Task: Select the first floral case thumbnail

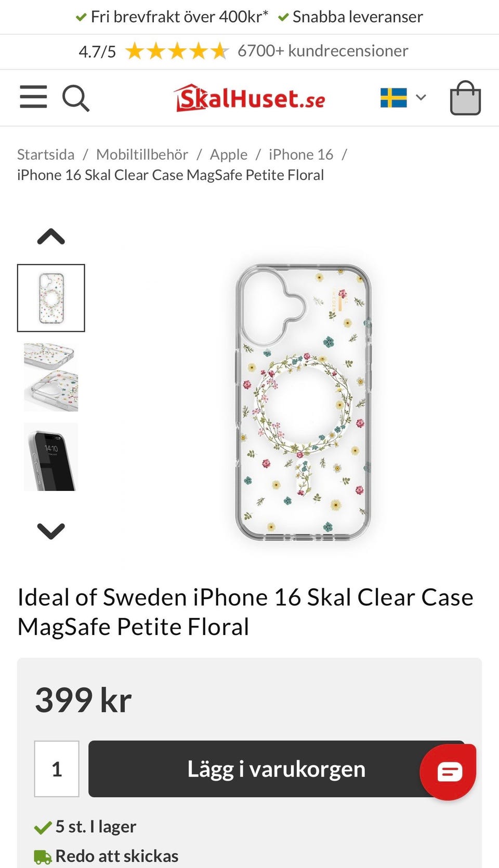Action: [51, 298]
